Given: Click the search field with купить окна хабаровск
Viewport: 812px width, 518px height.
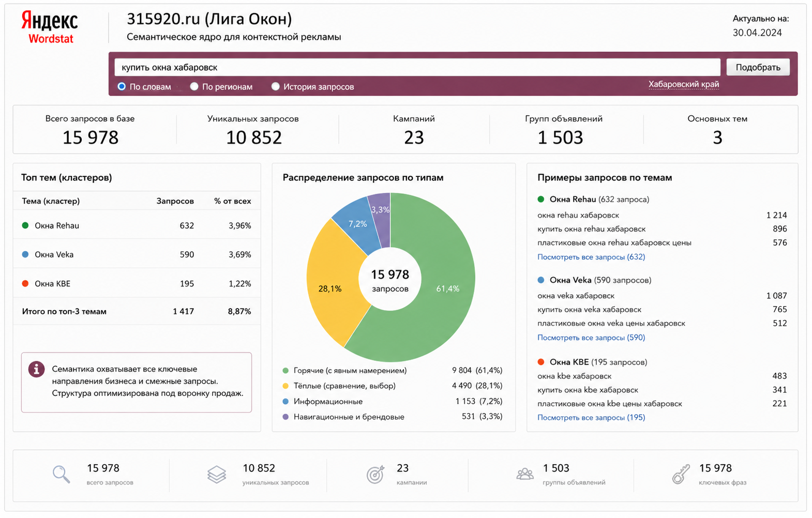Looking at the screenshot, I should pos(417,67).
